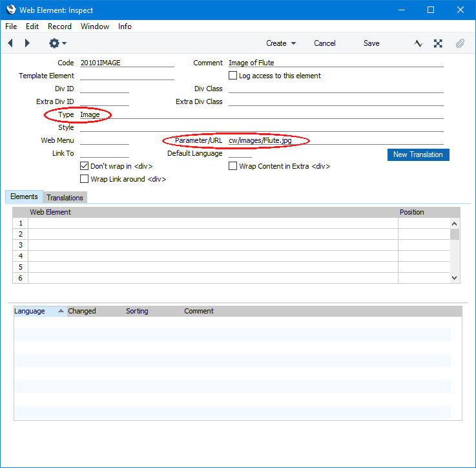476x468 pixels.
Task: Click the full-screen expand icon
Action: tap(438, 43)
